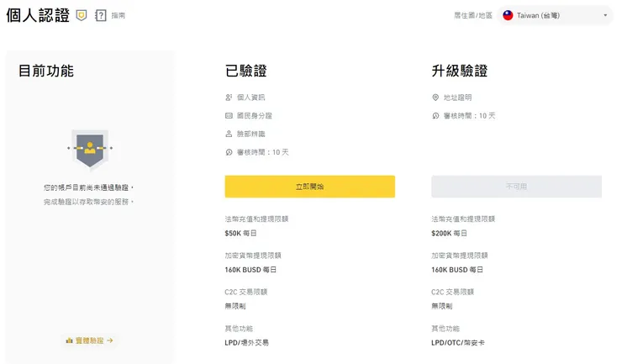Click 160K BUSD 每日 under 已驗證
622x364 pixels.
[250, 270]
